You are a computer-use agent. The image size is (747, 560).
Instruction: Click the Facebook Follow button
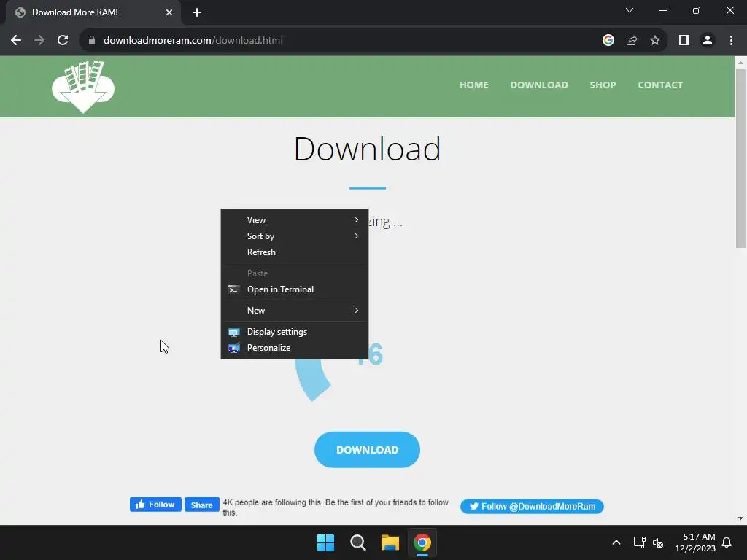coord(155,505)
